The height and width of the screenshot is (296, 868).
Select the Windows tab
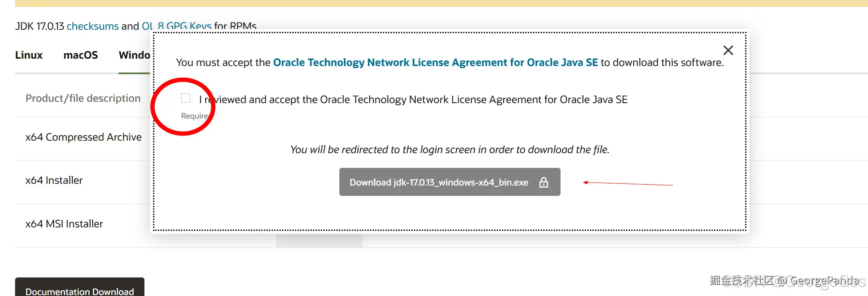click(135, 55)
